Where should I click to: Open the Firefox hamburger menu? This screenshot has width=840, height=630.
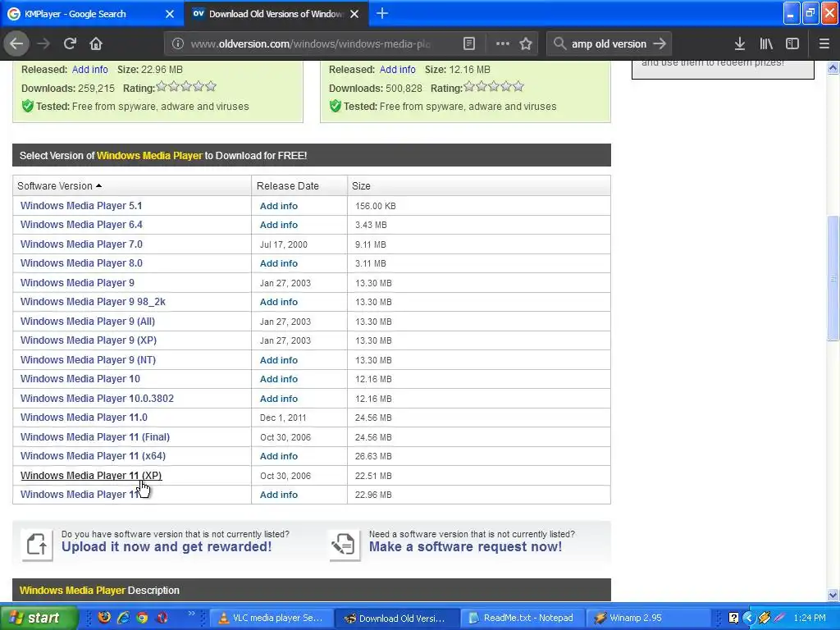point(824,44)
